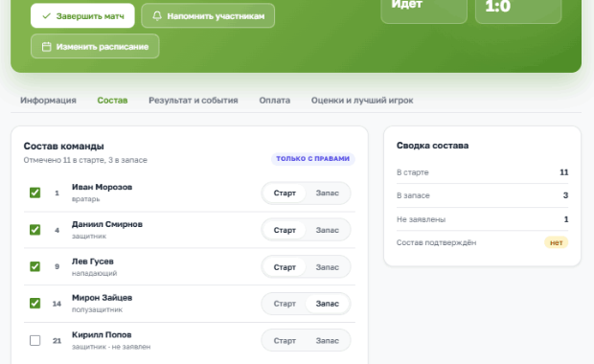Click the ТОЛЬКО С ПРАВАМИ badge
The image size is (594, 364).
pos(313,159)
